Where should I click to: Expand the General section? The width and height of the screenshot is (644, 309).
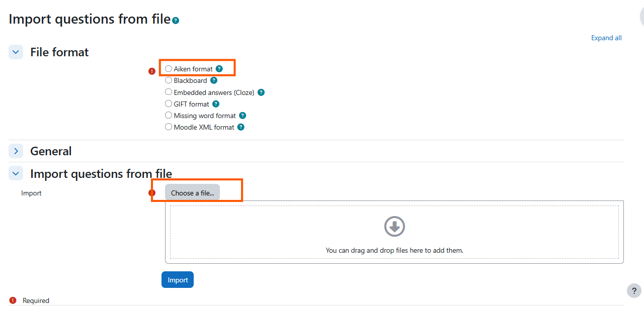16,151
